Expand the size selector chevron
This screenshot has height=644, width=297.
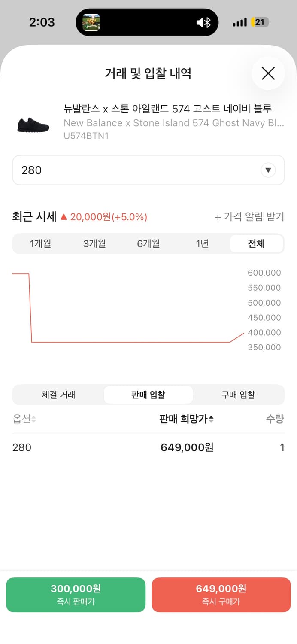(268, 170)
